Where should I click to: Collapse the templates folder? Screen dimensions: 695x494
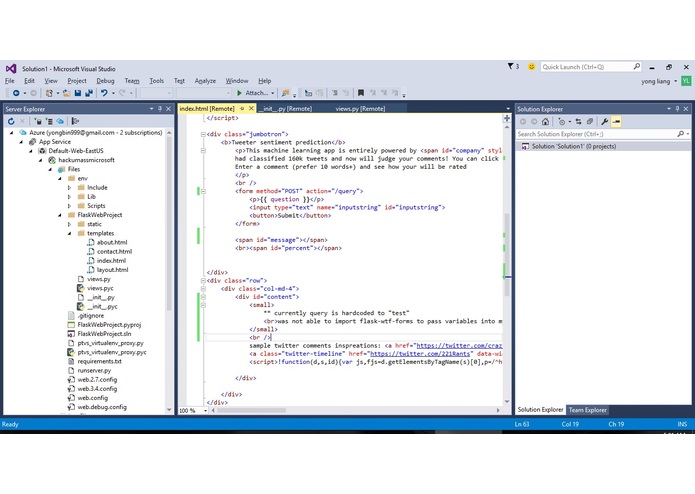70,233
